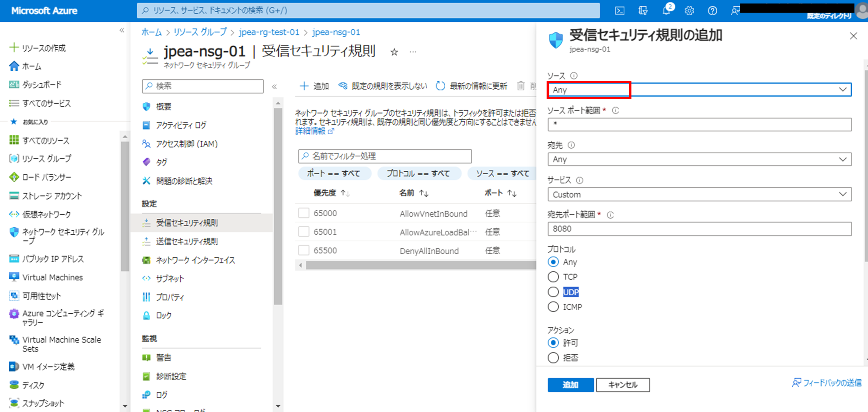Open the ポート == すべて filter pill
This screenshot has width=868, height=412.
coord(334,173)
